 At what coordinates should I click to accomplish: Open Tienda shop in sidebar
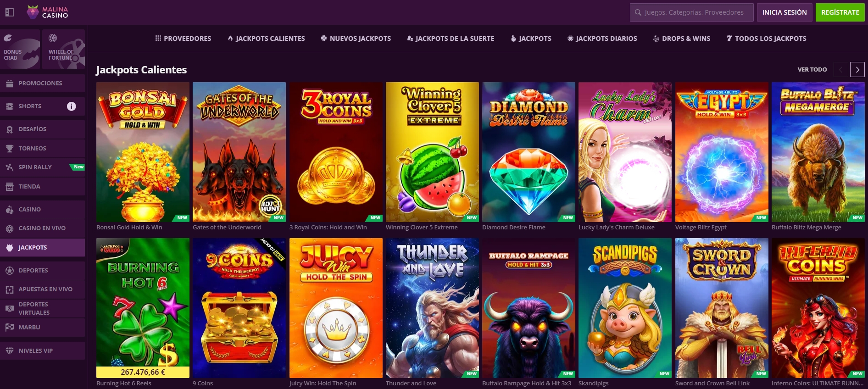point(42,186)
